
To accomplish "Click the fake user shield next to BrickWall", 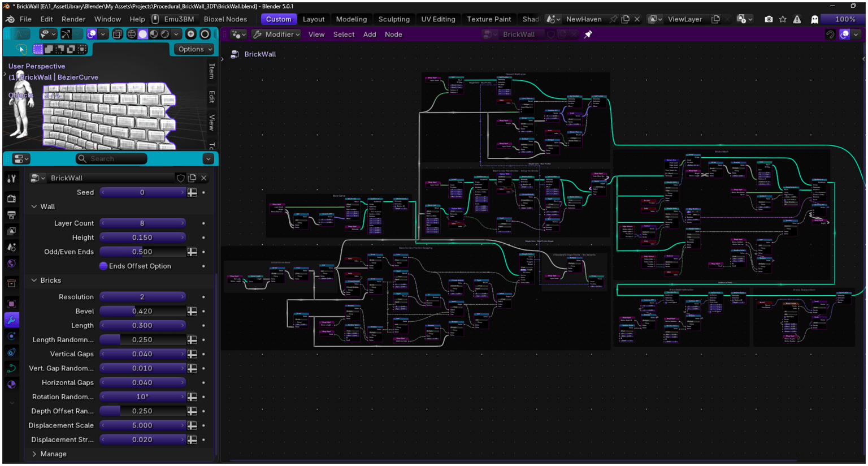I will pyautogui.click(x=181, y=178).
